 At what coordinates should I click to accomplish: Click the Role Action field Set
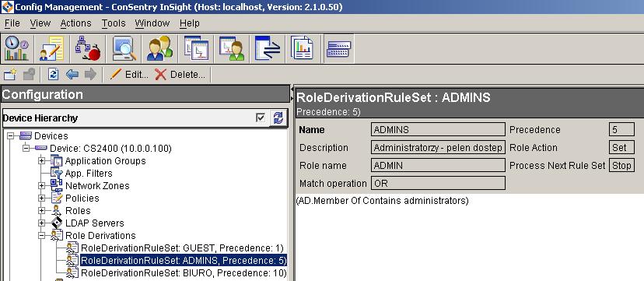pos(621,147)
